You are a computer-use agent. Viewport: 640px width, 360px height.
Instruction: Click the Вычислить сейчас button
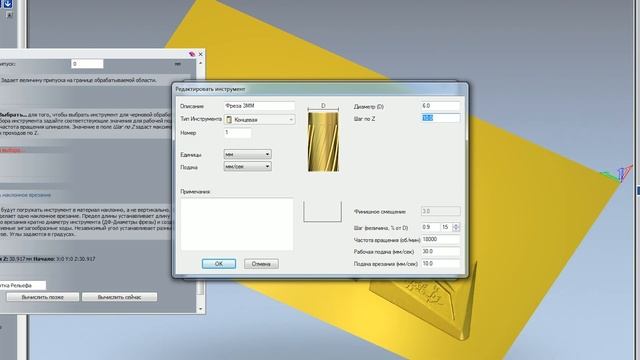point(120,297)
